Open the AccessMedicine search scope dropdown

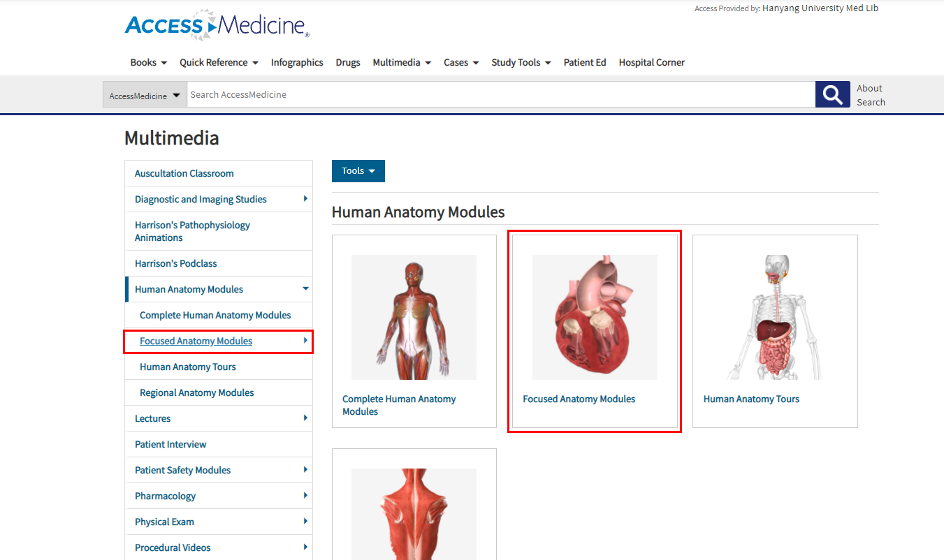[145, 95]
